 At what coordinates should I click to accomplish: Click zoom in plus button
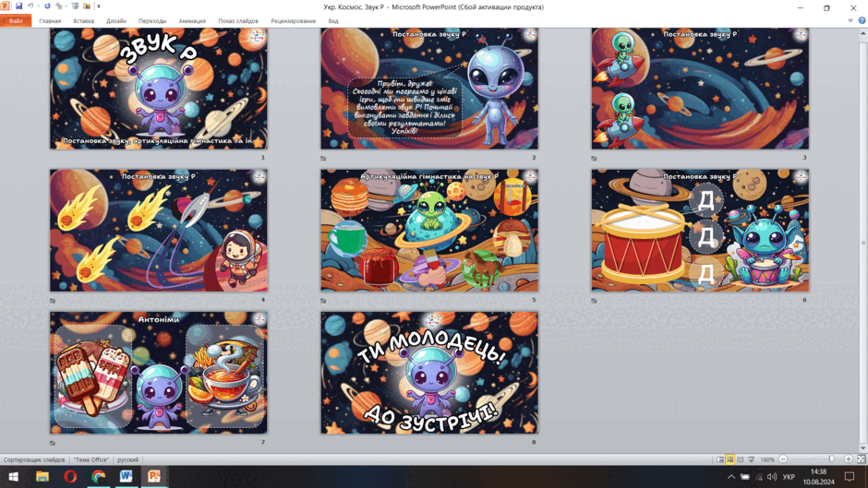click(x=848, y=459)
